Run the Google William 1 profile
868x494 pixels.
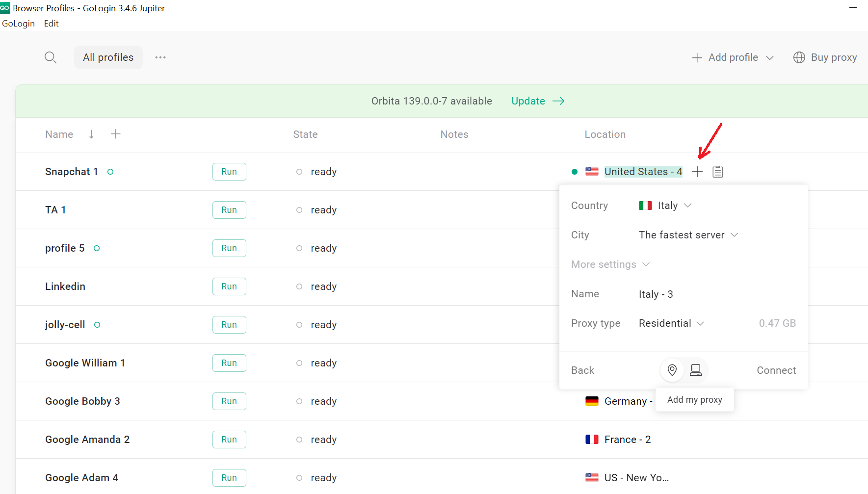tap(229, 363)
